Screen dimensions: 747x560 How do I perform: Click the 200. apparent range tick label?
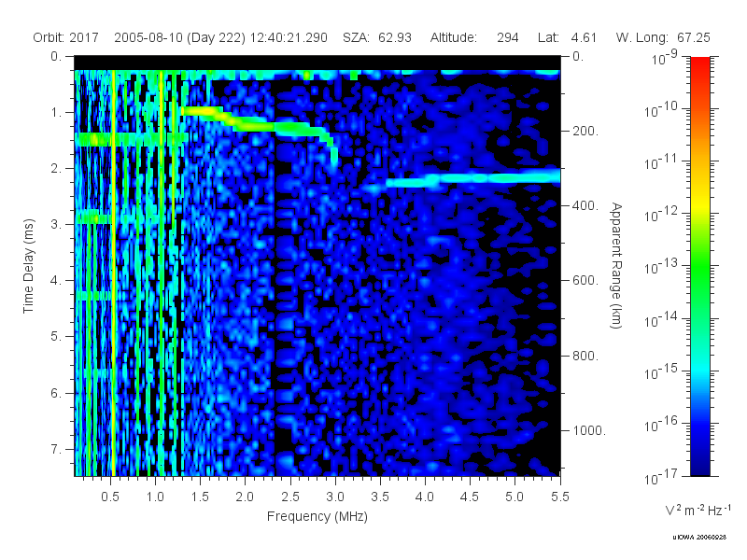click(x=585, y=131)
